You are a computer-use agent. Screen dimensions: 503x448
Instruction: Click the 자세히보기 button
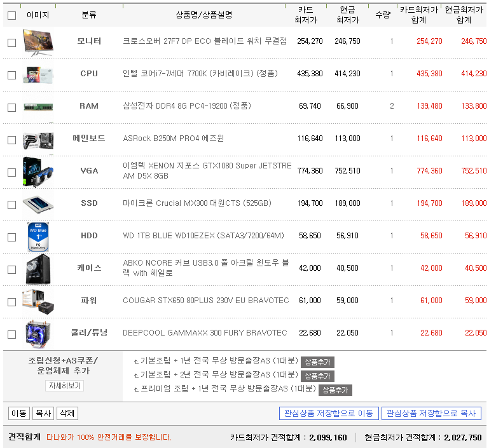tap(64, 386)
